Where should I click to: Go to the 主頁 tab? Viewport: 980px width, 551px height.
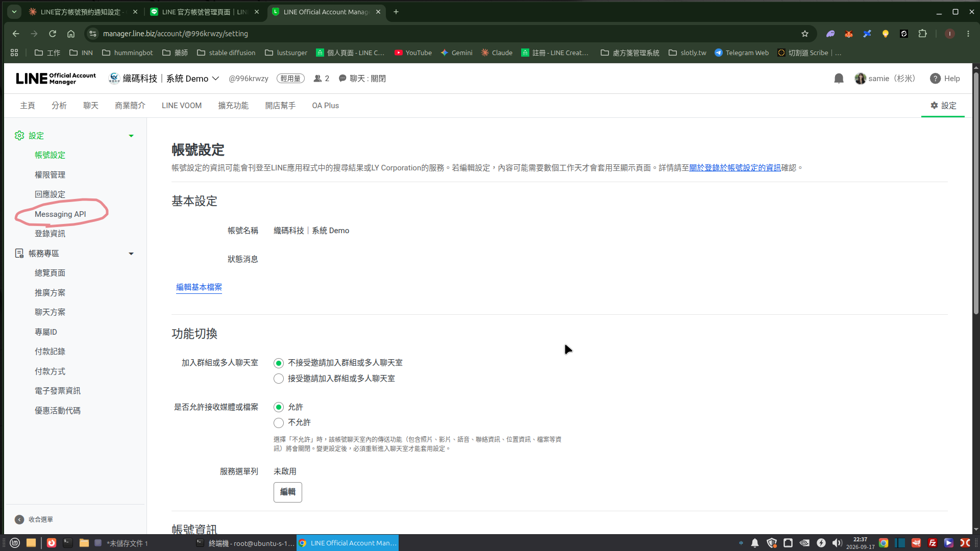click(28, 106)
